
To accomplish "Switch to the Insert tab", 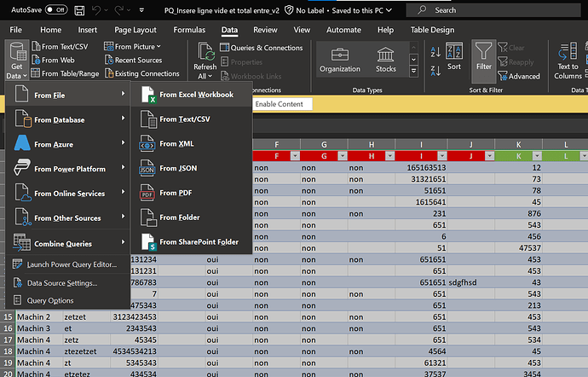I will click(x=88, y=30).
